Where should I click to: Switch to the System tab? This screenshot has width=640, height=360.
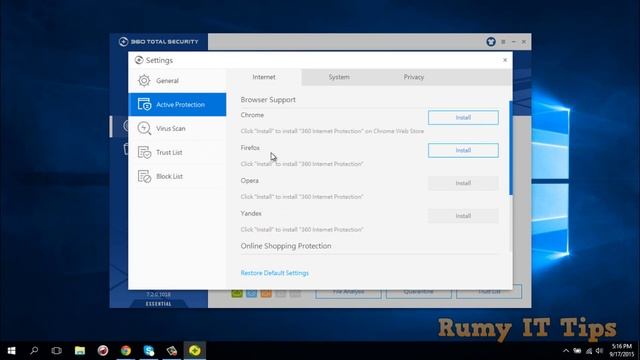[339, 77]
